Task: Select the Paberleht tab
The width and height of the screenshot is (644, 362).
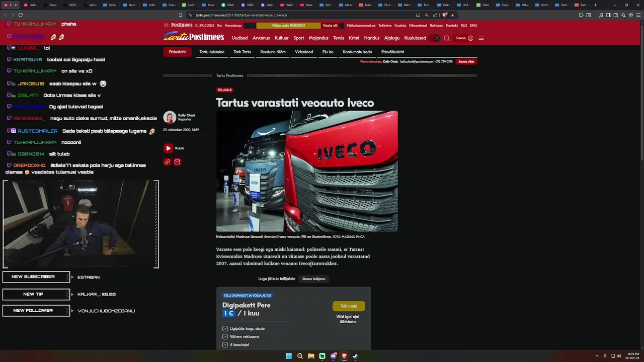Action: (177, 52)
